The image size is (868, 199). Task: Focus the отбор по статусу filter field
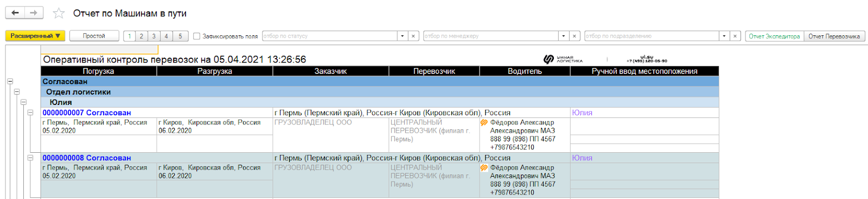pos(330,36)
